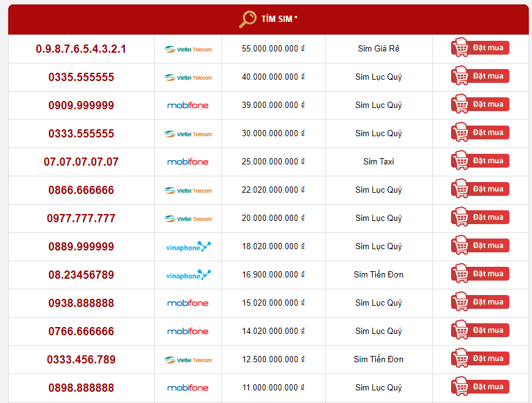Image resolution: width=532 pixels, height=403 pixels.
Task: Order SIM 0898.888888 via Đặt mua
Action: click(480, 387)
